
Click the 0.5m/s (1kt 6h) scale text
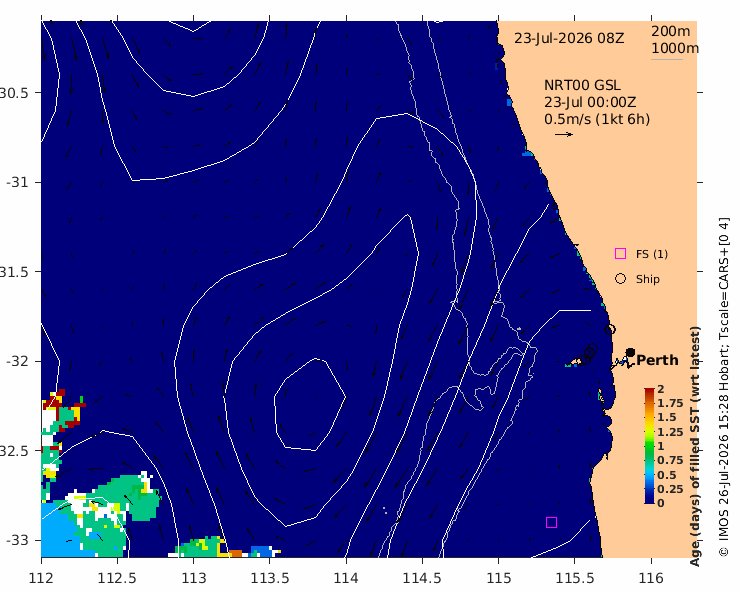tap(597, 119)
